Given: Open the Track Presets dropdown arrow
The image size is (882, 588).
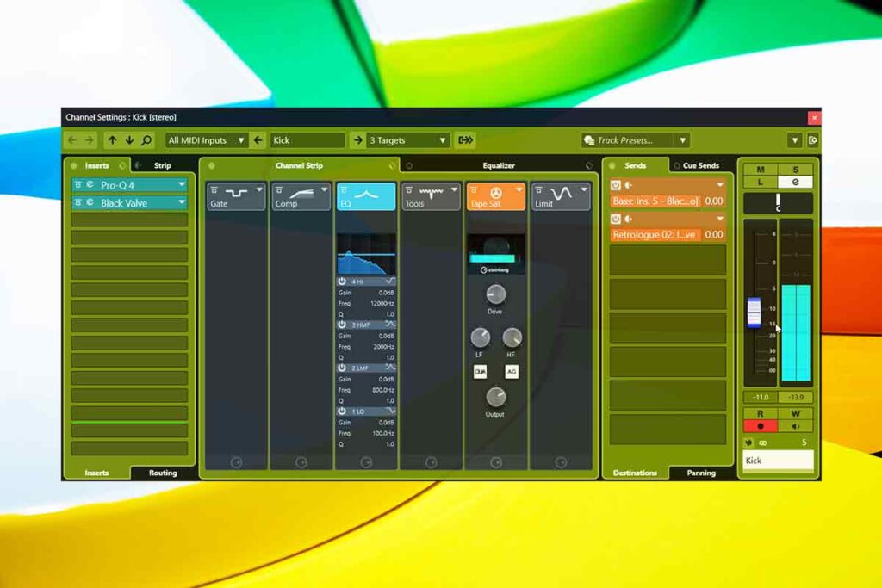Looking at the screenshot, I should coord(682,140).
